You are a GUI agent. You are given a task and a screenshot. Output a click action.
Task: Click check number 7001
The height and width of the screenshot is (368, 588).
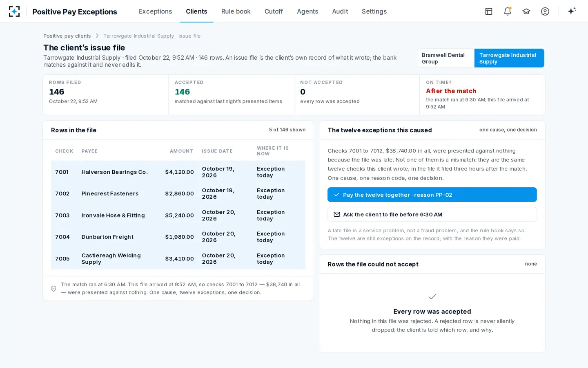click(62, 172)
